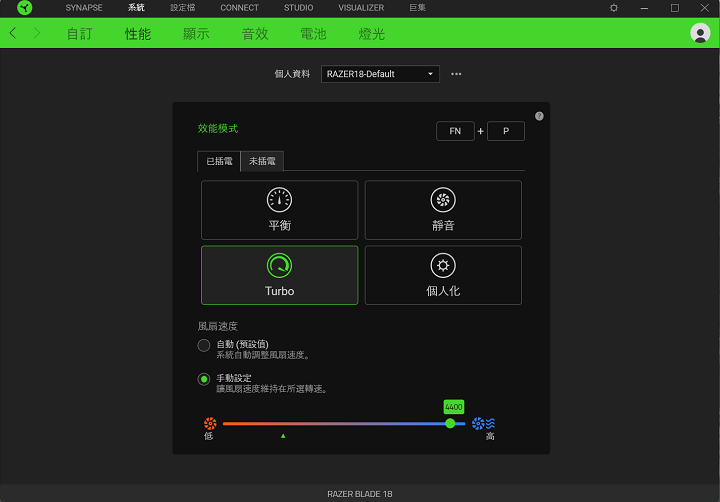Screen dimensions: 720x502
Task: Select the 已插電 power tab
Action: pyautogui.click(x=219, y=161)
